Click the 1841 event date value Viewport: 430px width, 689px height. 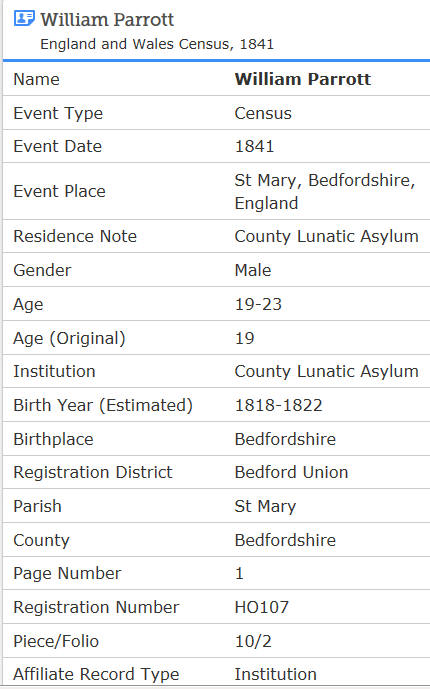pos(254,146)
